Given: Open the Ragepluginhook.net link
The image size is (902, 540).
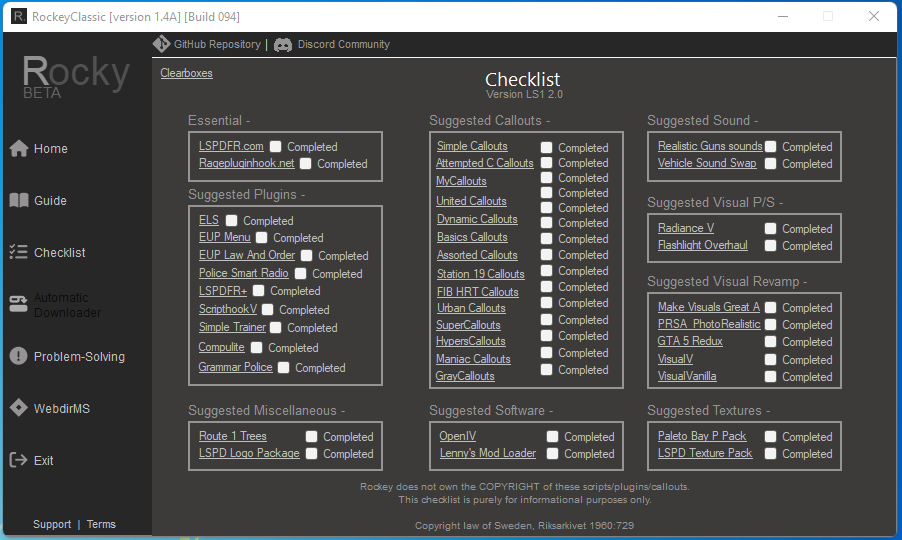Looking at the screenshot, I should click(x=246, y=164).
